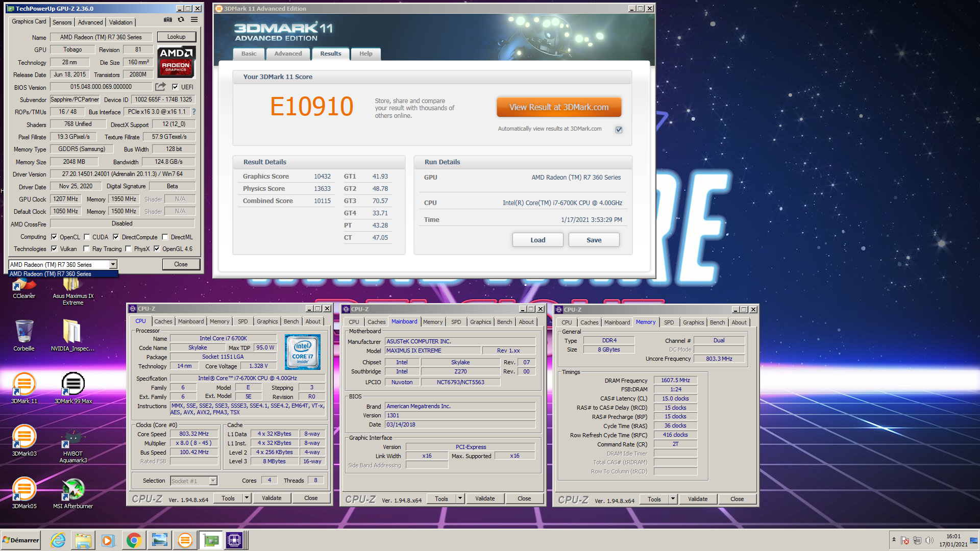Open Google Chrome from the taskbar

(x=134, y=540)
